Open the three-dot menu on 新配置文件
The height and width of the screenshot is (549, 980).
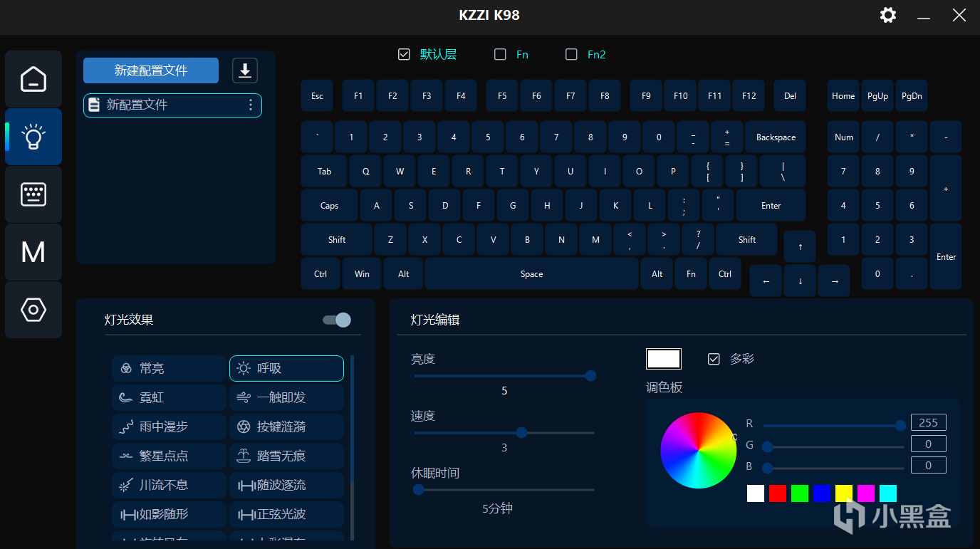click(x=250, y=105)
